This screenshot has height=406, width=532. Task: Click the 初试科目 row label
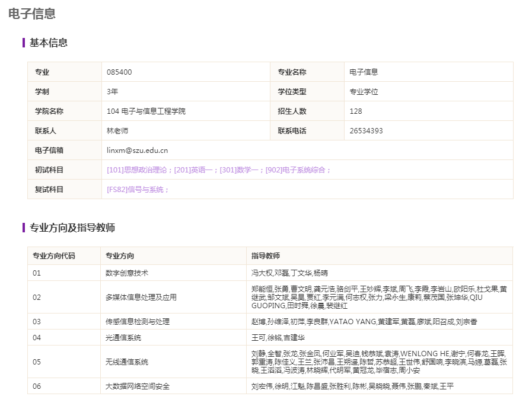click(49, 170)
